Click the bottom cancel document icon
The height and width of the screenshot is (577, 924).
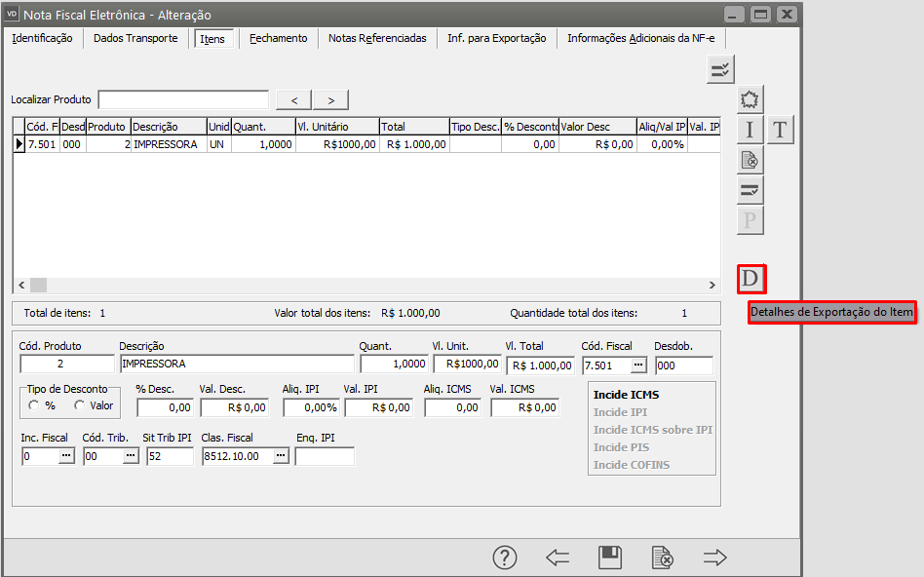coord(663,557)
